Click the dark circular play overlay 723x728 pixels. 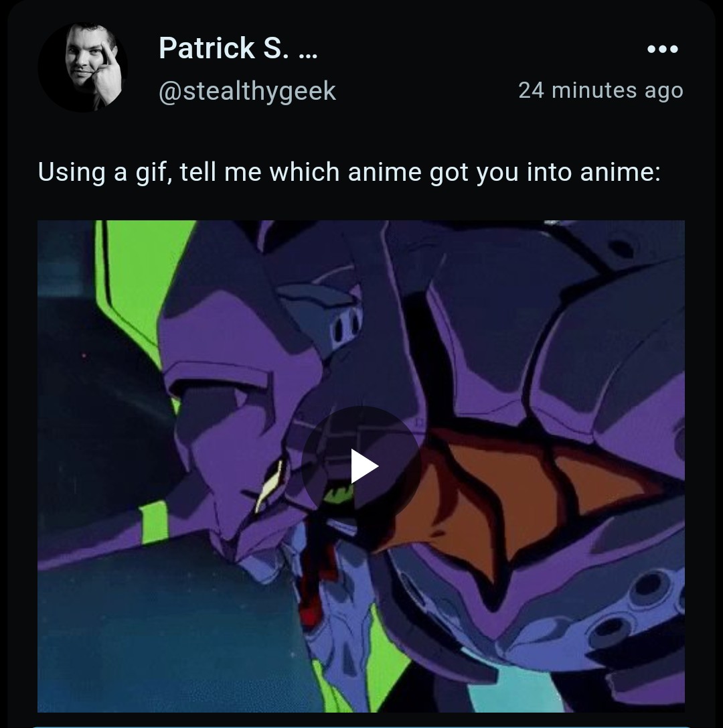(361, 465)
